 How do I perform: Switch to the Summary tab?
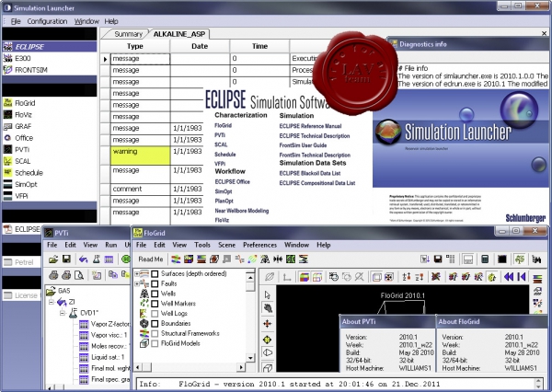[128, 34]
